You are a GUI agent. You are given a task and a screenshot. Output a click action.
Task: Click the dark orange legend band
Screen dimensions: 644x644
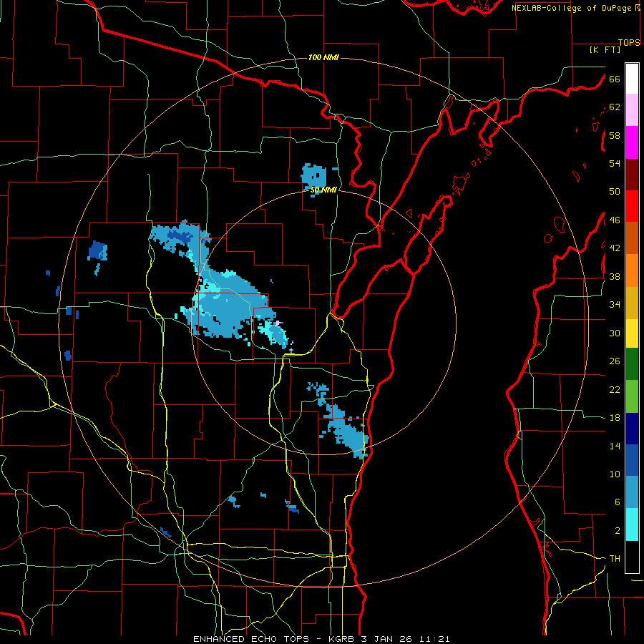632,238
